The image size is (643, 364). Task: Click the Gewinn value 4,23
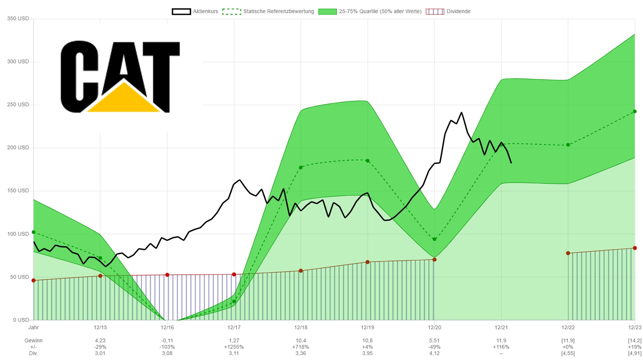(100, 340)
